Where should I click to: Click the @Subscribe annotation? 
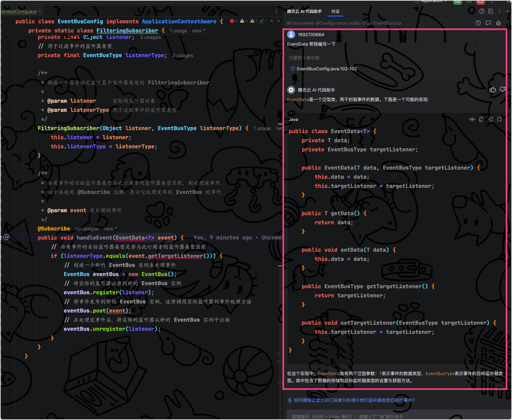(54, 229)
